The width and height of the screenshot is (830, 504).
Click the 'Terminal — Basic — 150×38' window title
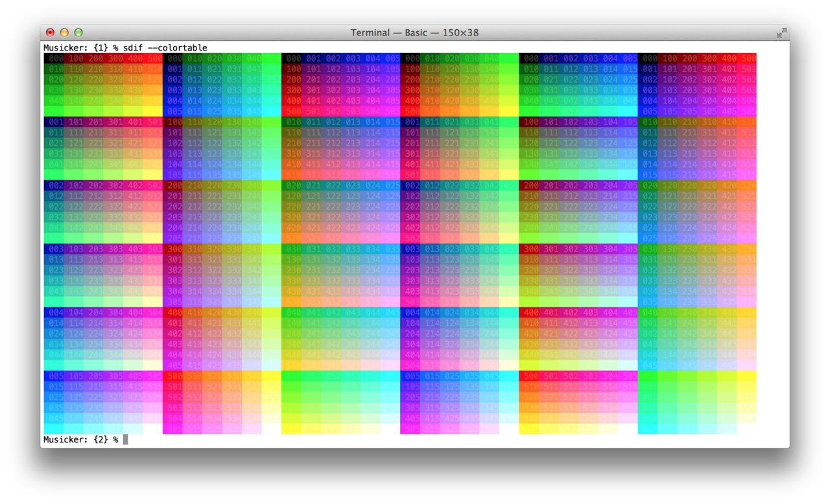pos(414,32)
